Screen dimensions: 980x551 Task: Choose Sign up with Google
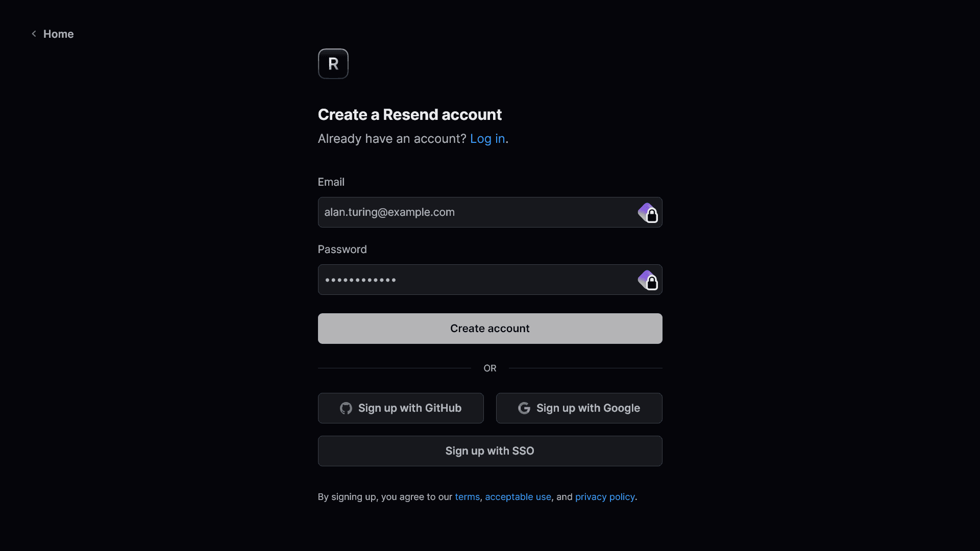tap(579, 408)
